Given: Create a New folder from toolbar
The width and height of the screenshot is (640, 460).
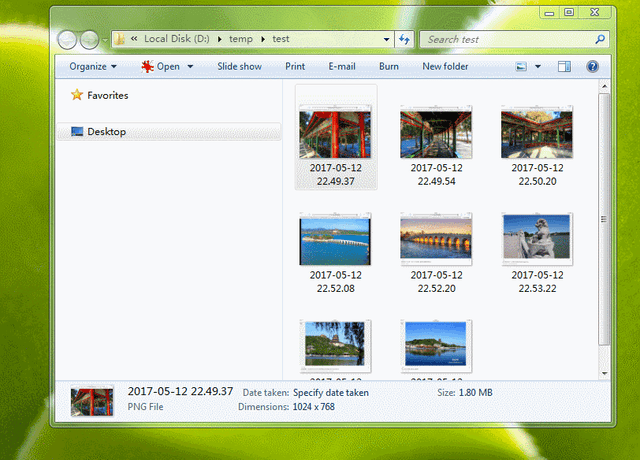Looking at the screenshot, I should point(445,67).
